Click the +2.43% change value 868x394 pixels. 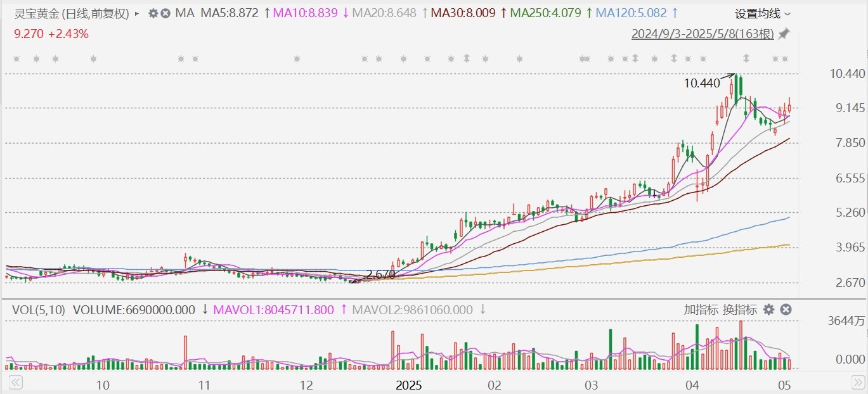pyautogui.click(x=68, y=34)
